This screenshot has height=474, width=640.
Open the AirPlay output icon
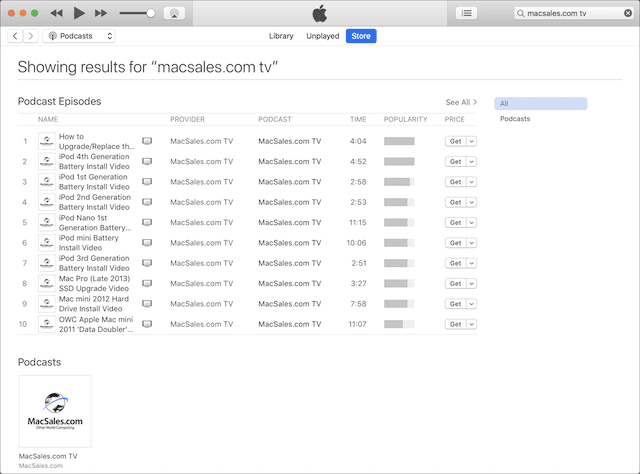click(x=175, y=13)
